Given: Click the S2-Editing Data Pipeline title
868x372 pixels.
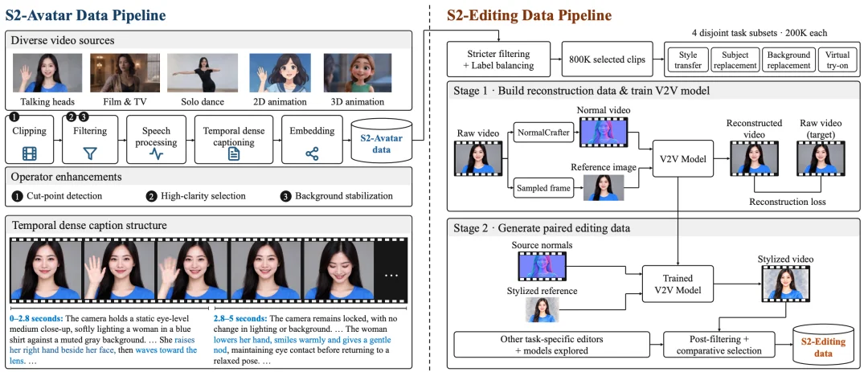Looking at the screenshot, I should [x=529, y=15].
